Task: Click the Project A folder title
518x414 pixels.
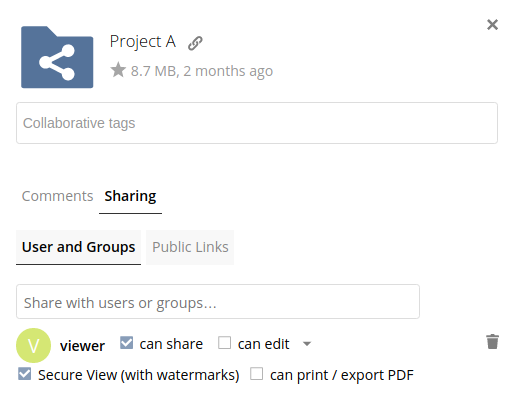Action: pos(143,42)
